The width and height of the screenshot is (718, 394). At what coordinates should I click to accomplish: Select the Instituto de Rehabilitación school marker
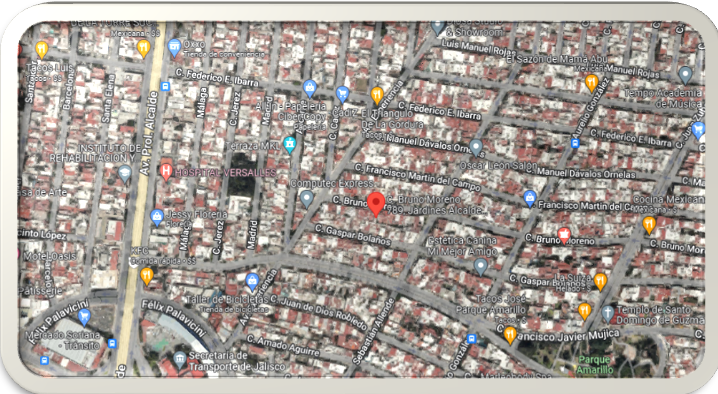click(x=125, y=175)
